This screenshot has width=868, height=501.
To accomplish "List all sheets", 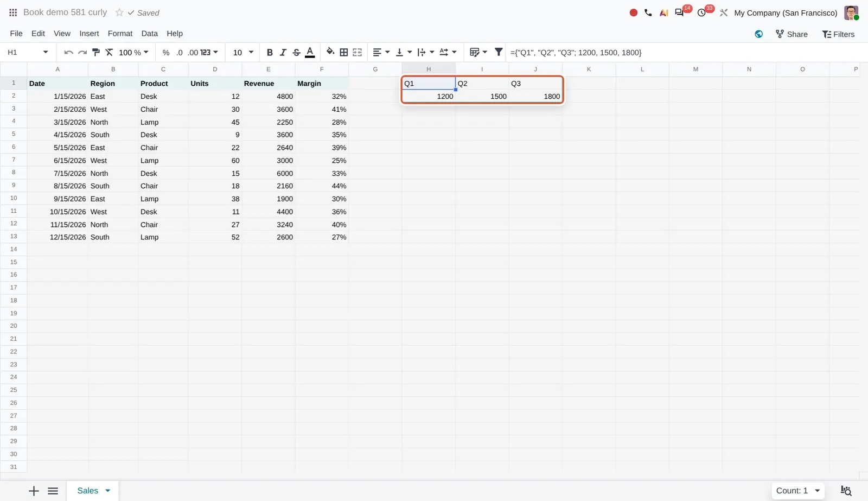I will [53, 491].
